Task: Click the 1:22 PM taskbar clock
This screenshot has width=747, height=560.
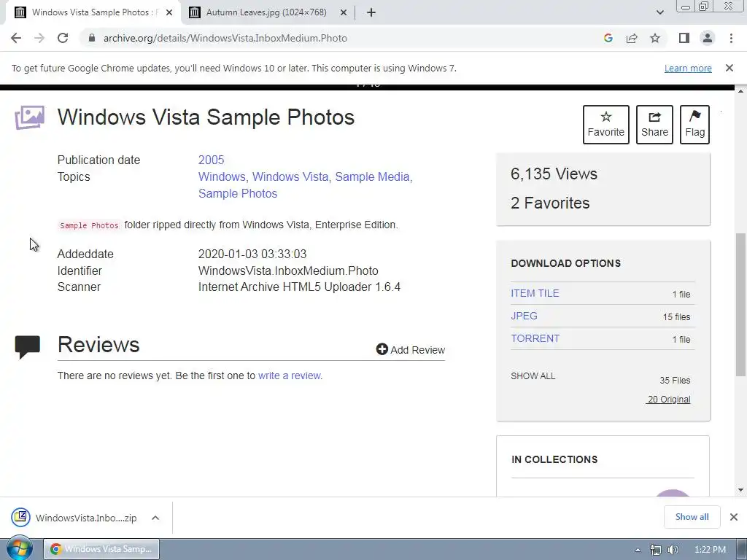Action: [x=710, y=550]
